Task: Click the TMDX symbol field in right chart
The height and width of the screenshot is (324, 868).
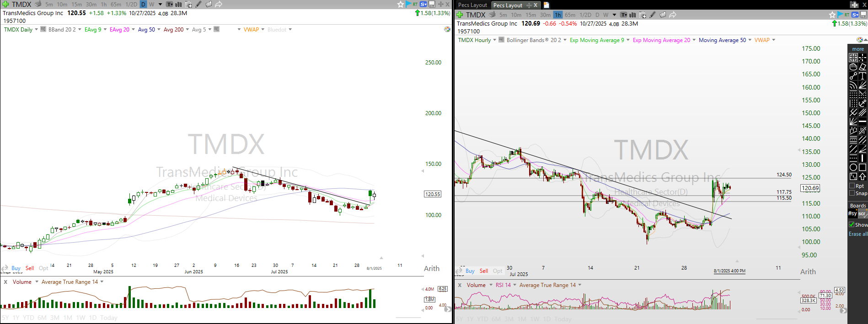Action: [476, 15]
